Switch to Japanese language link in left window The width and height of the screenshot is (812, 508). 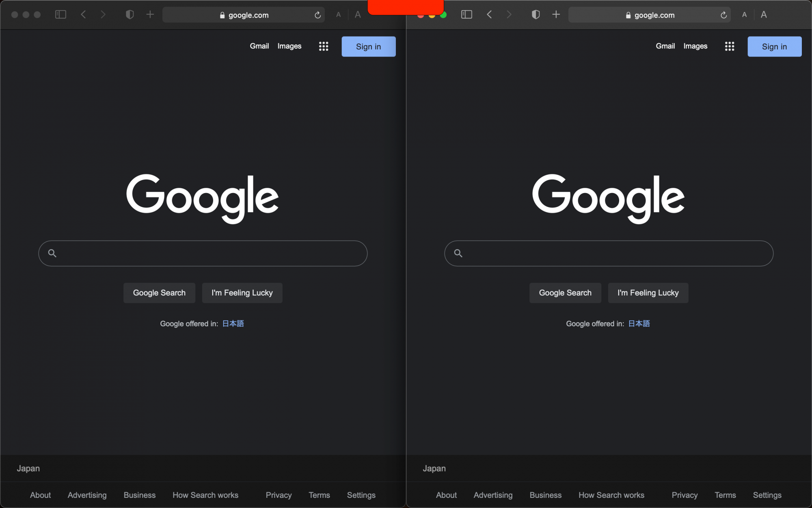click(233, 323)
